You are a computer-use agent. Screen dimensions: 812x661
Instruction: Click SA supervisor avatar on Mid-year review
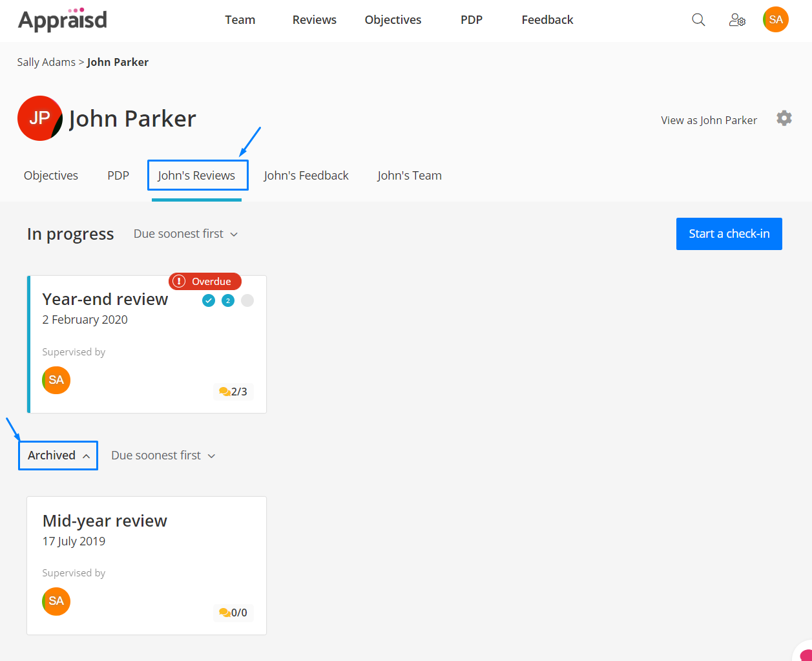[x=56, y=602]
